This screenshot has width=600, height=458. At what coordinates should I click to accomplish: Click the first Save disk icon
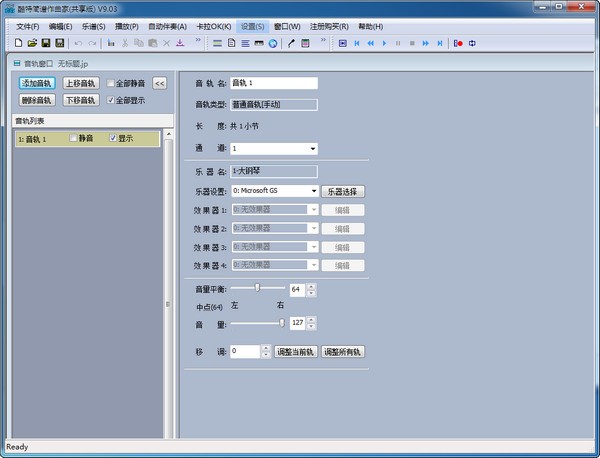[46, 43]
